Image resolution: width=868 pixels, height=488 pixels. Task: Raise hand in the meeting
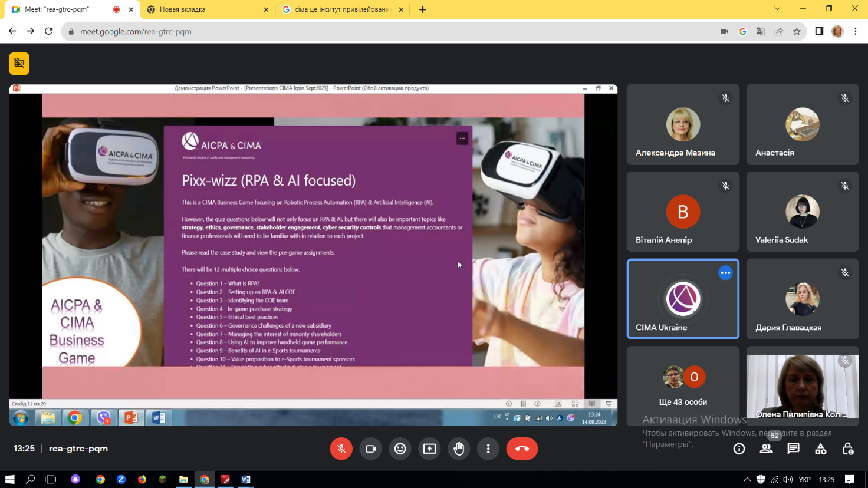tap(459, 449)
